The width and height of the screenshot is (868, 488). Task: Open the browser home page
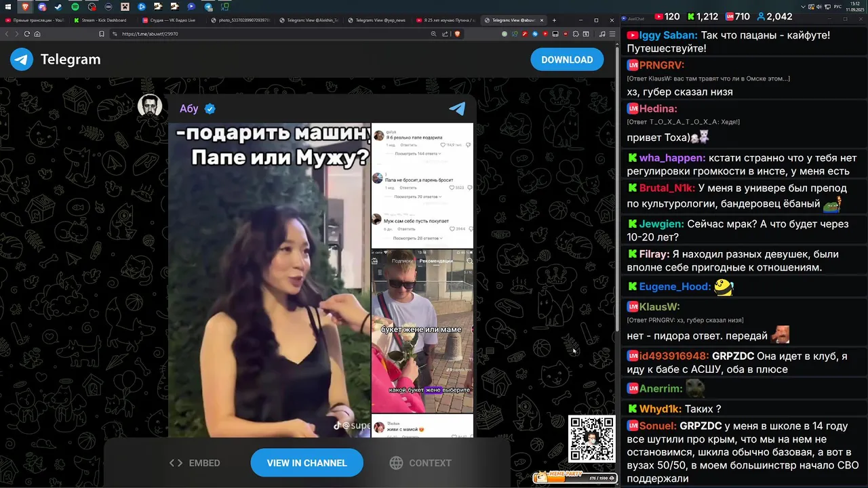[37, 34]
